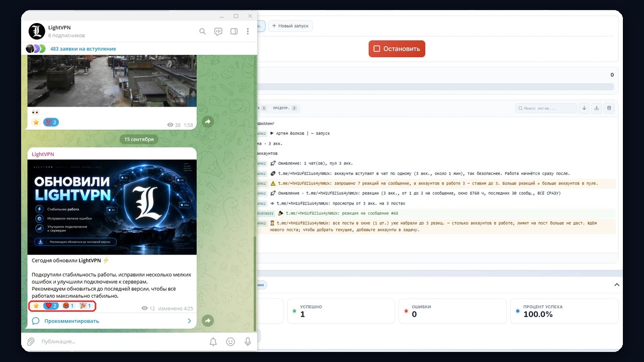Viewport: 644px width, 362px height.
Task: Clear logs with the trash icon
Action: point(609,108)
